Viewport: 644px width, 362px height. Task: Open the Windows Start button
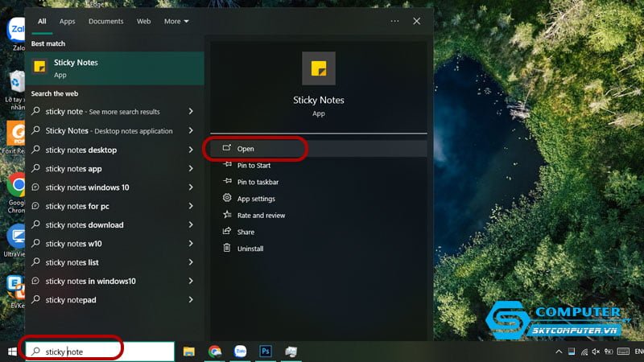(12, 352)
